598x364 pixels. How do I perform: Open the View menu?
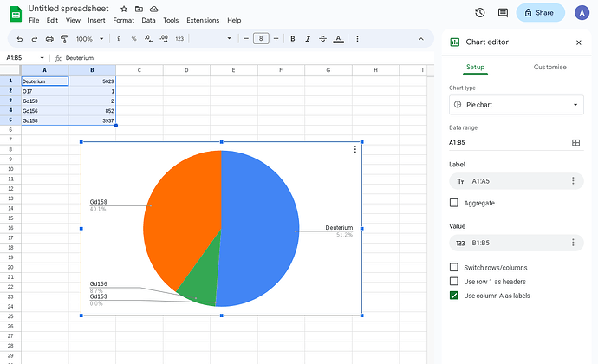coord(73,20)
